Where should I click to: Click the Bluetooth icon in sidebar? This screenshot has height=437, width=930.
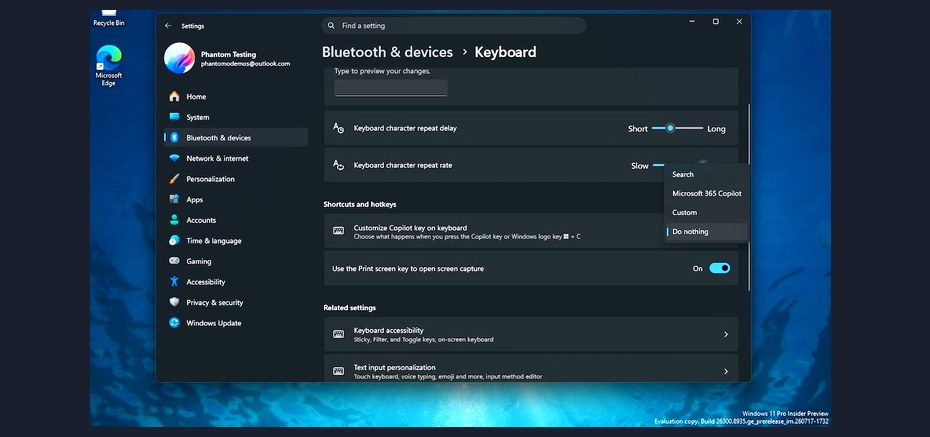coord(174,138)
